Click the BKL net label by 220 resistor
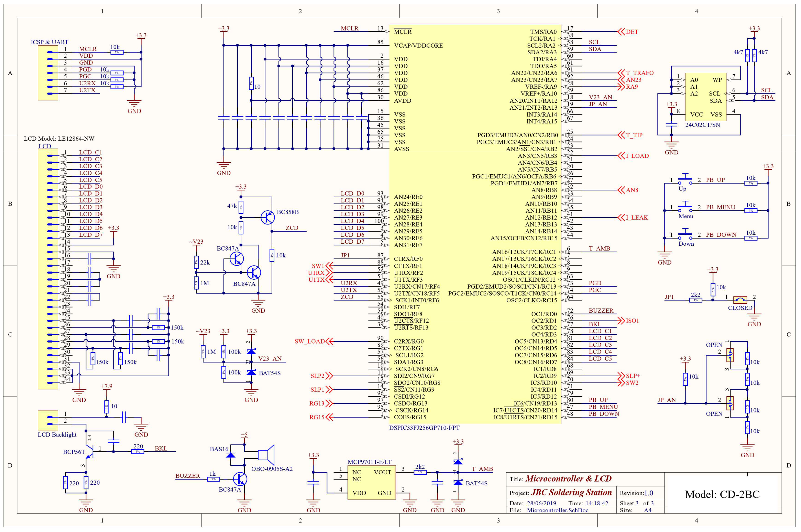 click(x=161, y=448)
